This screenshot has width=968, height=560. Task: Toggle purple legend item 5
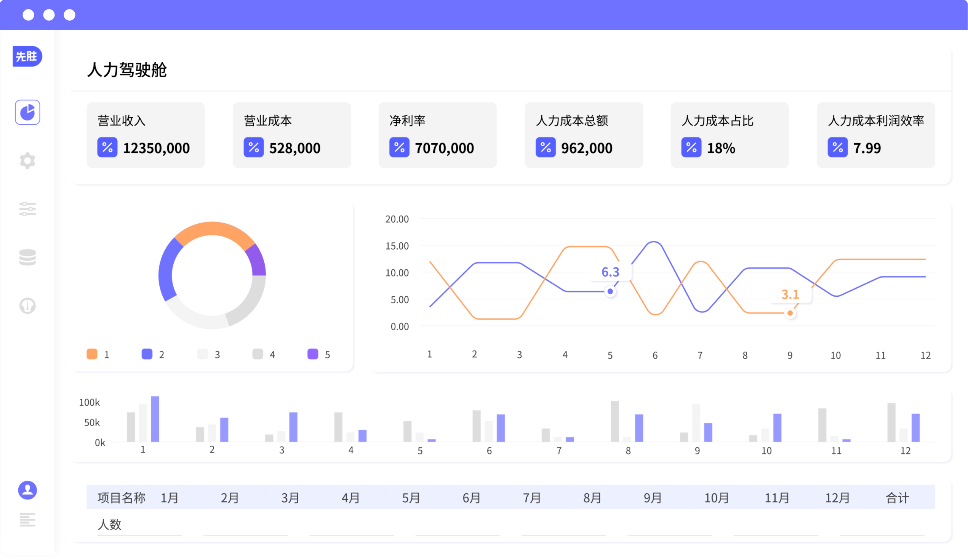point(313,354)
